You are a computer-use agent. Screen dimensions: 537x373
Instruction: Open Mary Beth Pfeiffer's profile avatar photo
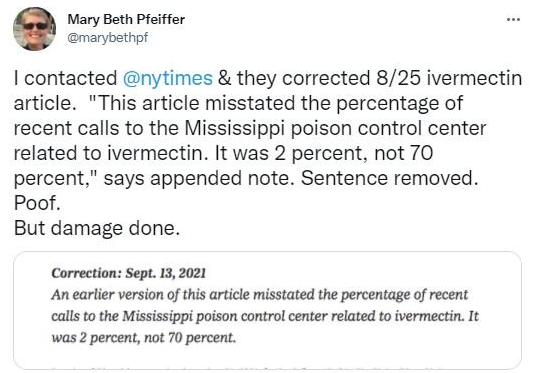pos(34,28)
